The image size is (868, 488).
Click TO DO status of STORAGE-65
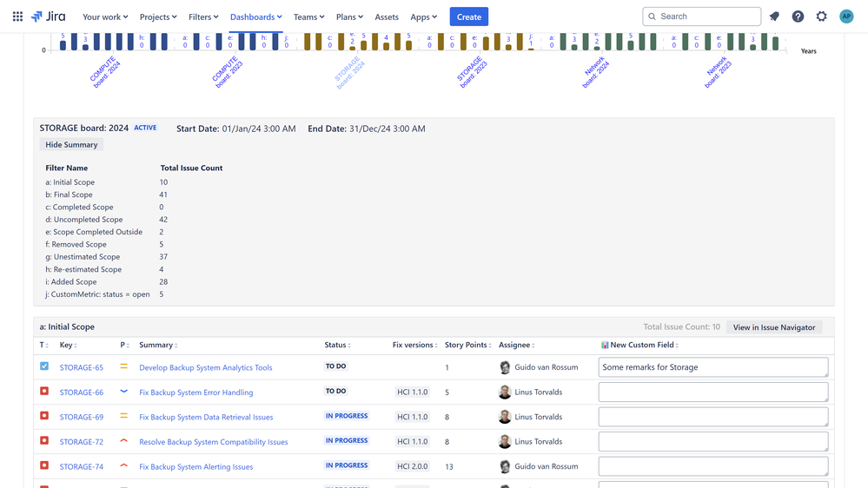point(335,366)
